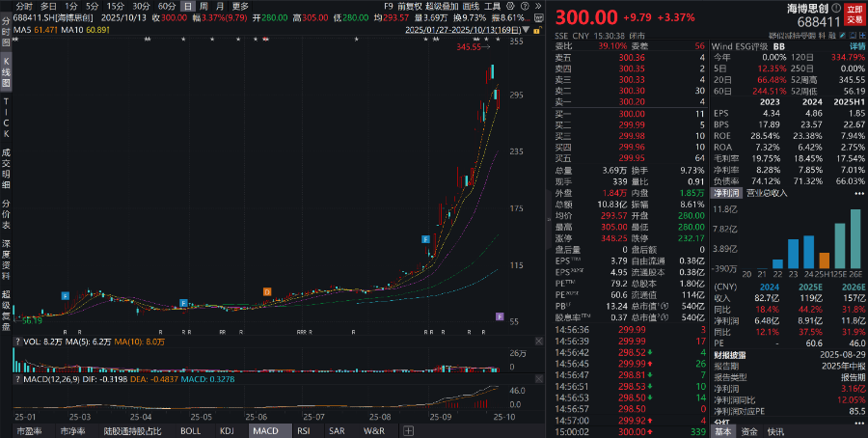Screen dimensions: 868x438
Task: Open 成交明细 in the left sidebar
Action: [x=6, y=164]
